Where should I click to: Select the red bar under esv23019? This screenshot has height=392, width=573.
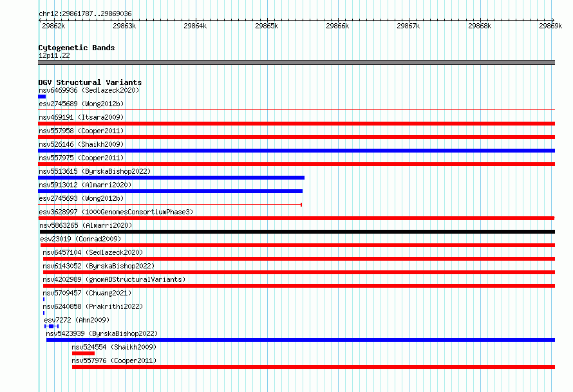[x=298, y=245]
